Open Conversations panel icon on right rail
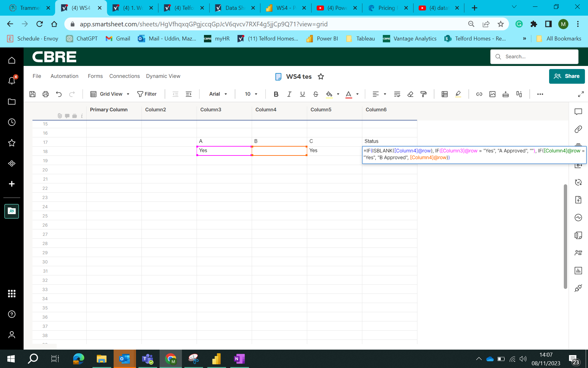The image size is (588, 368). click(578, 112)
